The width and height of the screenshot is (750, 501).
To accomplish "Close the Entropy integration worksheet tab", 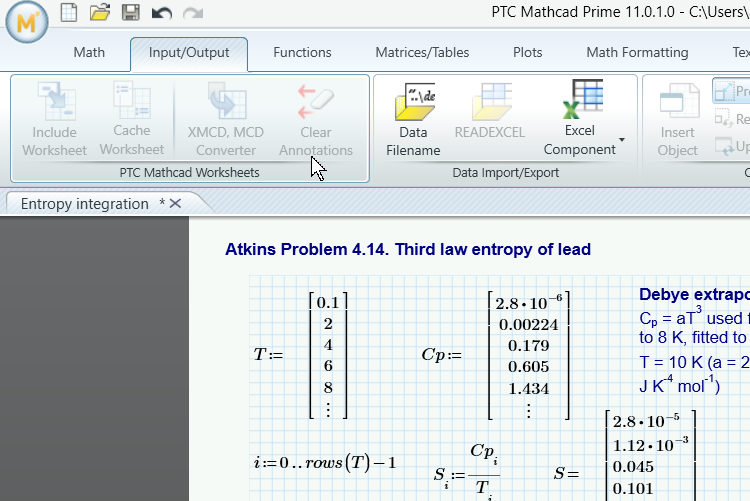I will click(175, 203).
